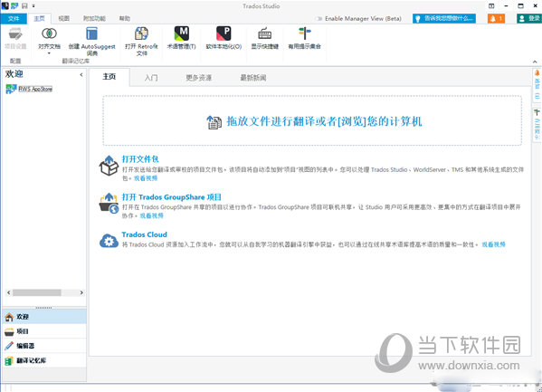Click the Save icon in quick access toolbar
Image resolution: width=542 pixels, height=392 pixels.
coord(24,5)
